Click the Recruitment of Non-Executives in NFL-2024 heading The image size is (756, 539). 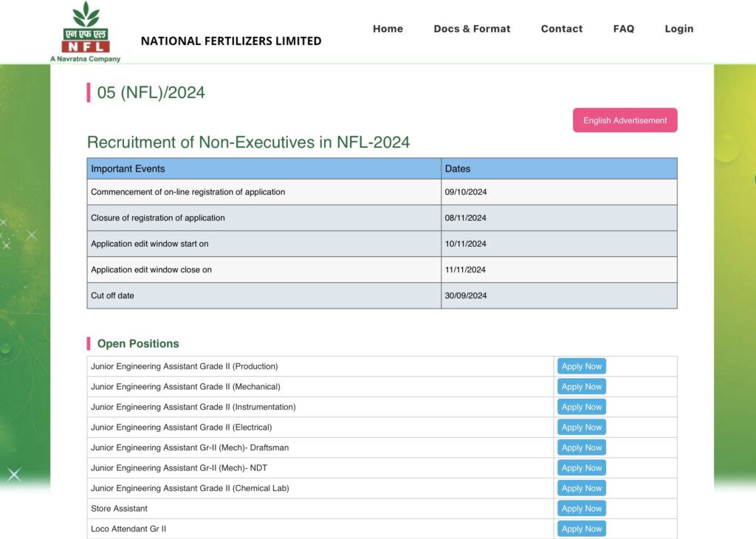point(248,143)
